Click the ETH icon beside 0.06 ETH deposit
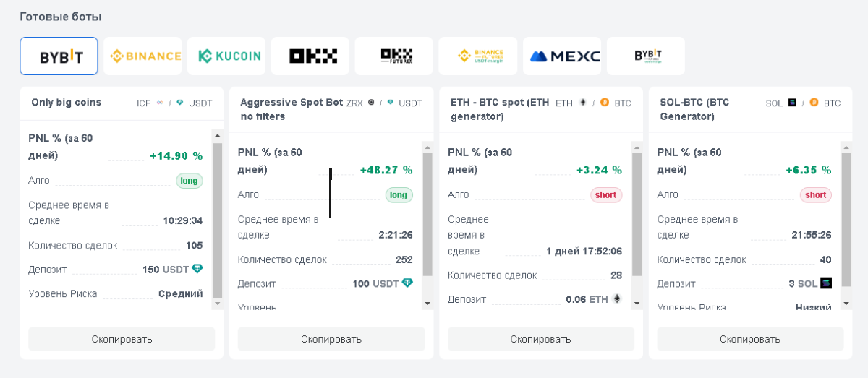 point(617,298)
